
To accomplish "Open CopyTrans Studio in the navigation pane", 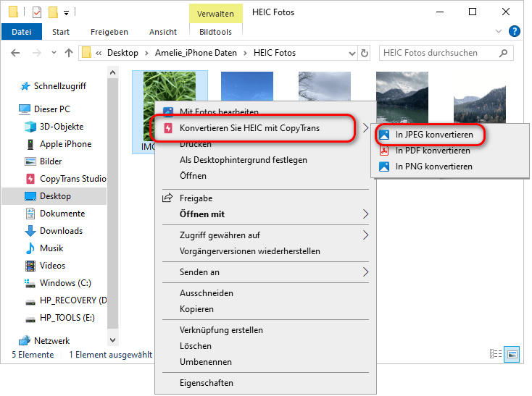I will pyautogui.click(x=72, y=179).
